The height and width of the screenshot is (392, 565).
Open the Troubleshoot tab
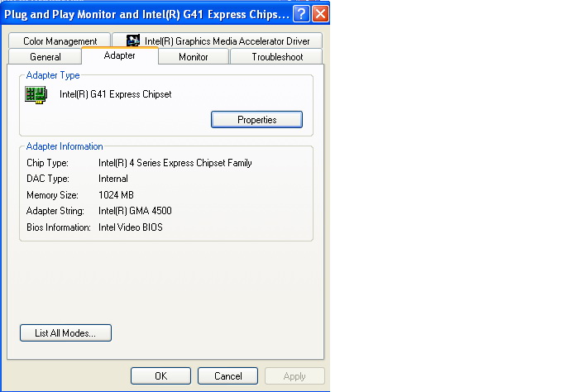276,57
